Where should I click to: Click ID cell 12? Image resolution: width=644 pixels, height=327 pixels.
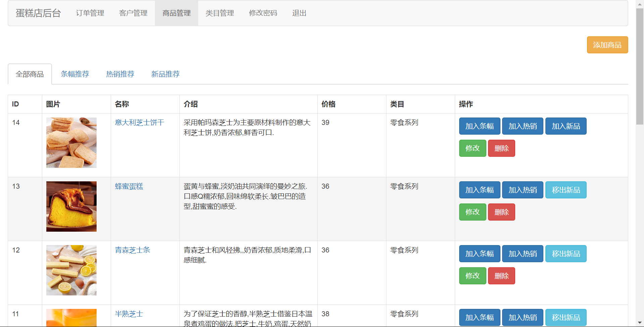pyautogui.click(x=16, y=250)
